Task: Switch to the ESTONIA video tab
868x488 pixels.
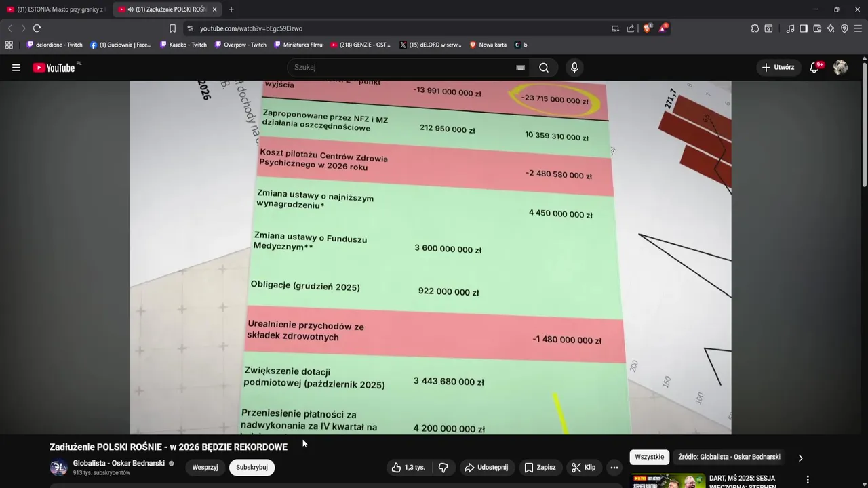Action: pos(56,9)
